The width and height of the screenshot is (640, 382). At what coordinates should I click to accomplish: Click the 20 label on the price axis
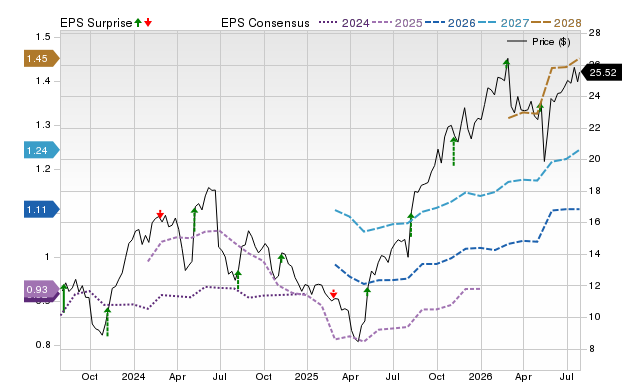pos(595,159)
